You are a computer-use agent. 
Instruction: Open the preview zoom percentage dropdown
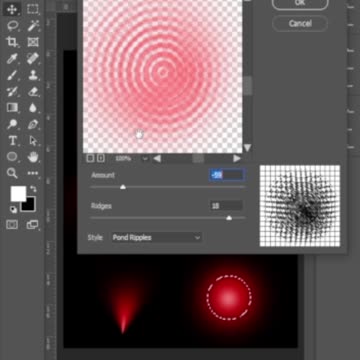click(x=145, y=159)
